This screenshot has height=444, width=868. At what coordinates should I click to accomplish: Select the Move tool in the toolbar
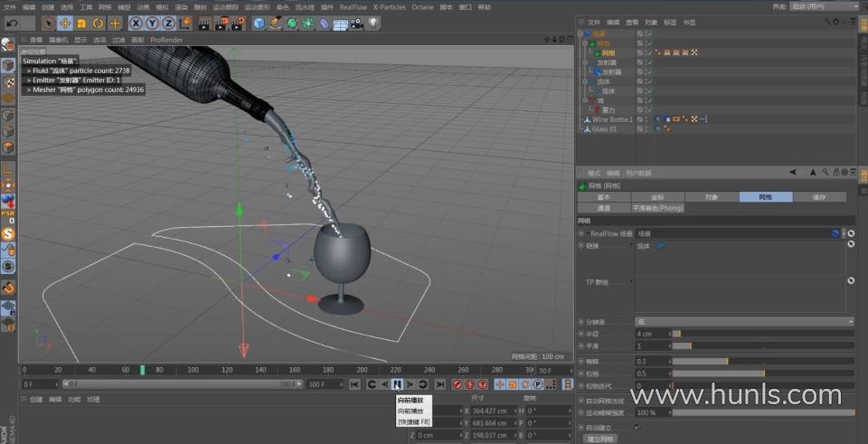point(66,23)
